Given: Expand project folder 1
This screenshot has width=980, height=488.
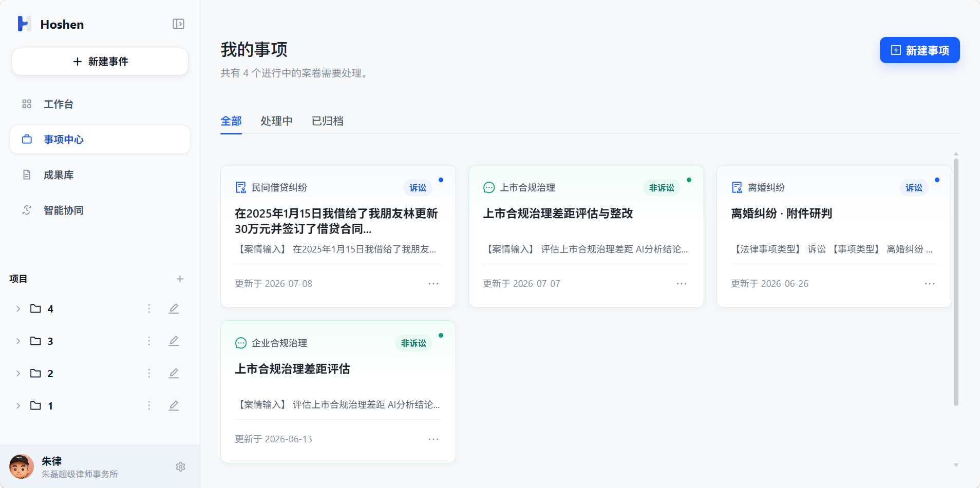Looking at the screenshot, I should [18, 406].
